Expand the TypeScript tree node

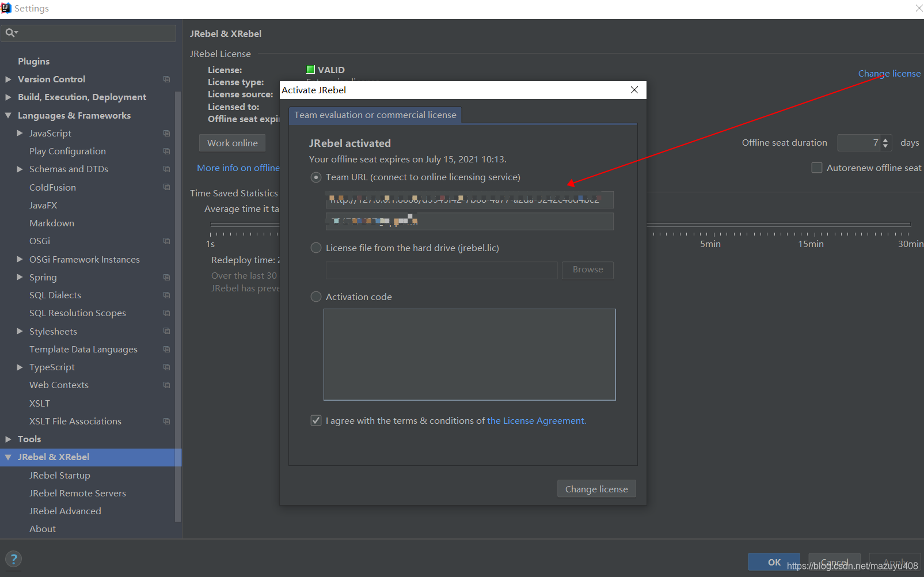point(20,367)
